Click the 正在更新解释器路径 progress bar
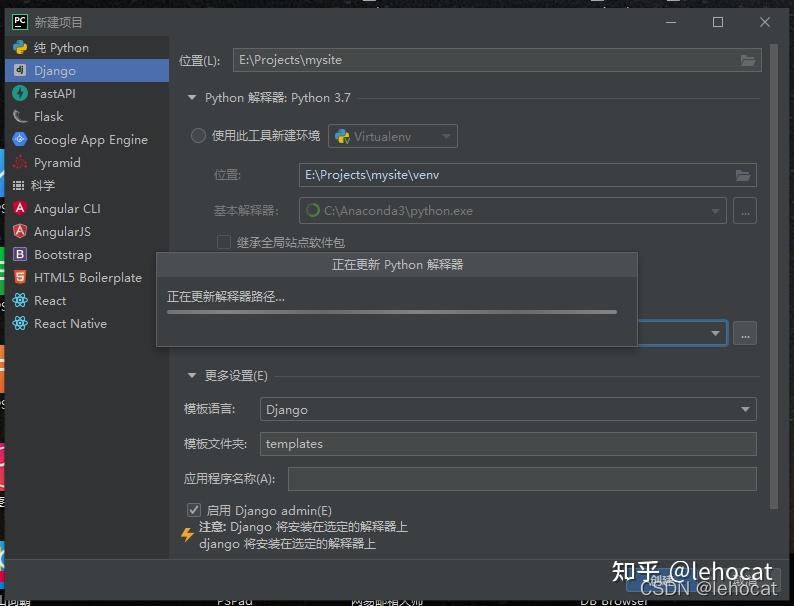794x606 pixels. point(391,312)
